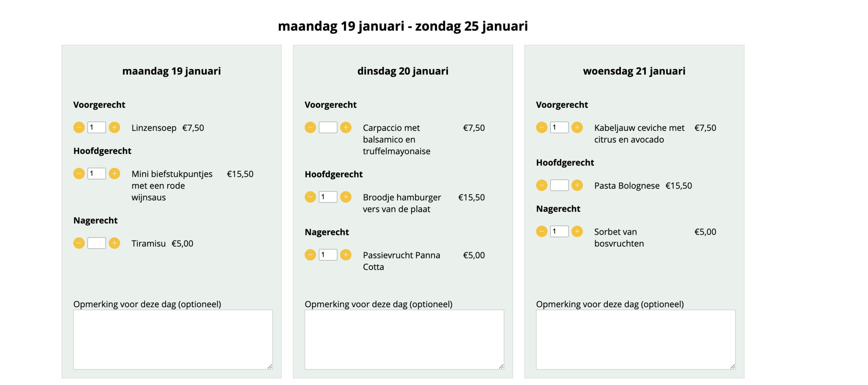Click the quantity field for Kabeljauw ceviche
868x385 pixels.
(559, 128)
